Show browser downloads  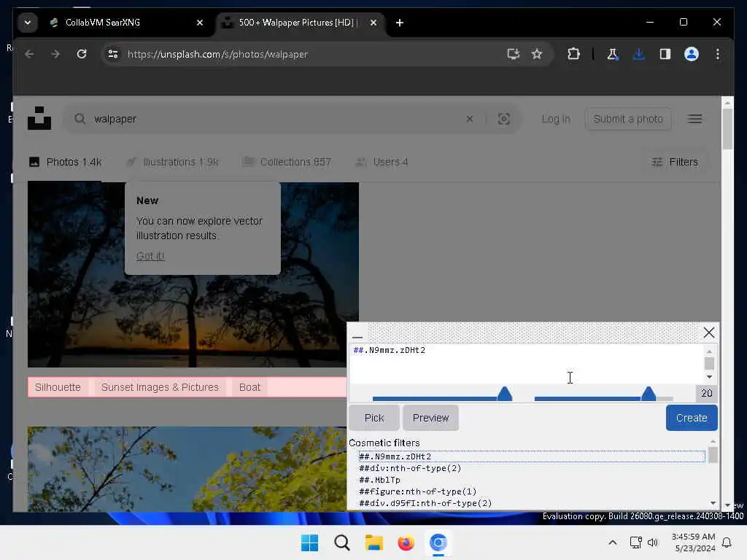(639, 54)
